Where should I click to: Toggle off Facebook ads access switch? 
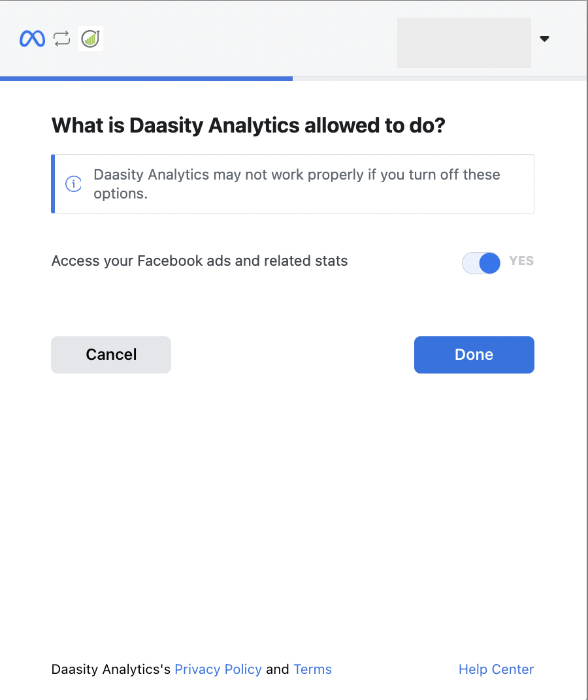(482, 262)
